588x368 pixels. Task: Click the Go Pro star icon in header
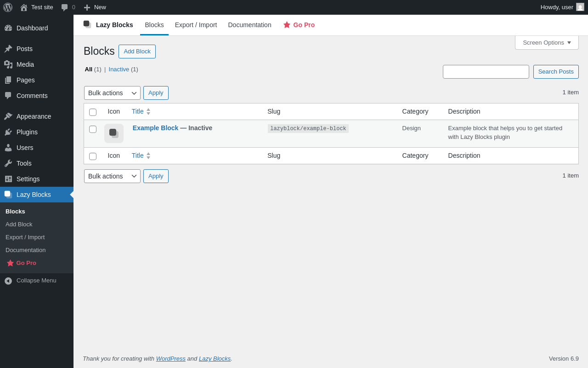click(x=287, y=25)
